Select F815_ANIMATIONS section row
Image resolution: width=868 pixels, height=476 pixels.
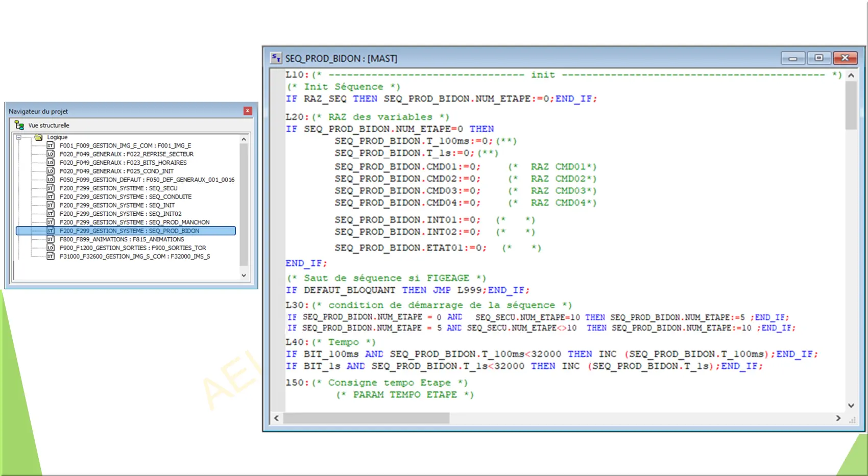click(122, 239)
